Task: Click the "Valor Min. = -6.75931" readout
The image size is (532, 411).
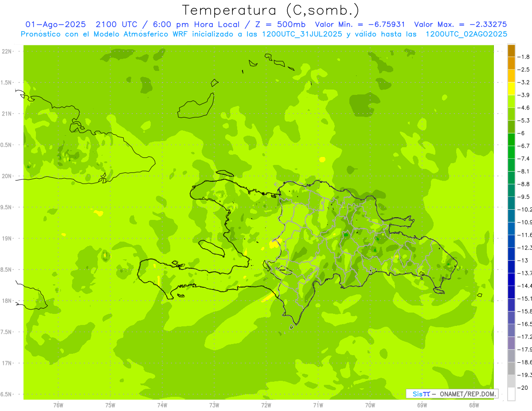Action: click(360, 24)
